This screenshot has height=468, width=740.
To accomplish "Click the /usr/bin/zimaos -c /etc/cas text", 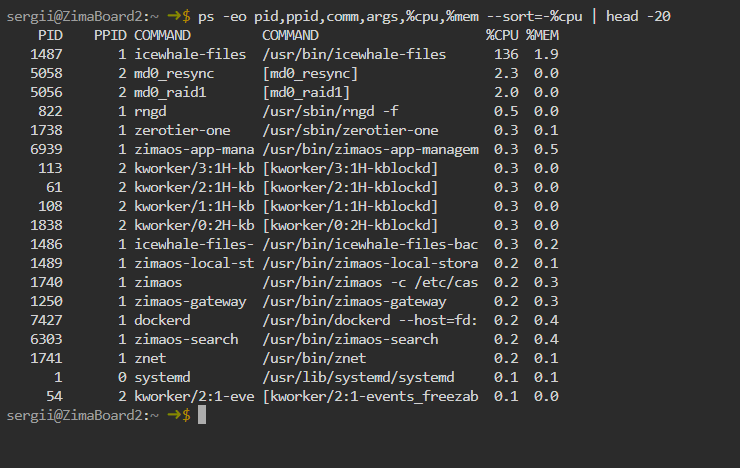I will tap(370, 282).
